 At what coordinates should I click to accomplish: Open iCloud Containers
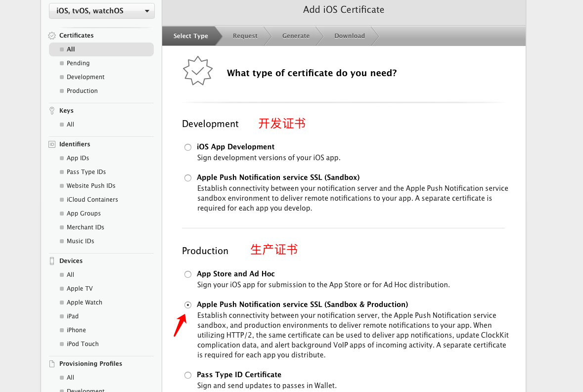tap(92, 200)
